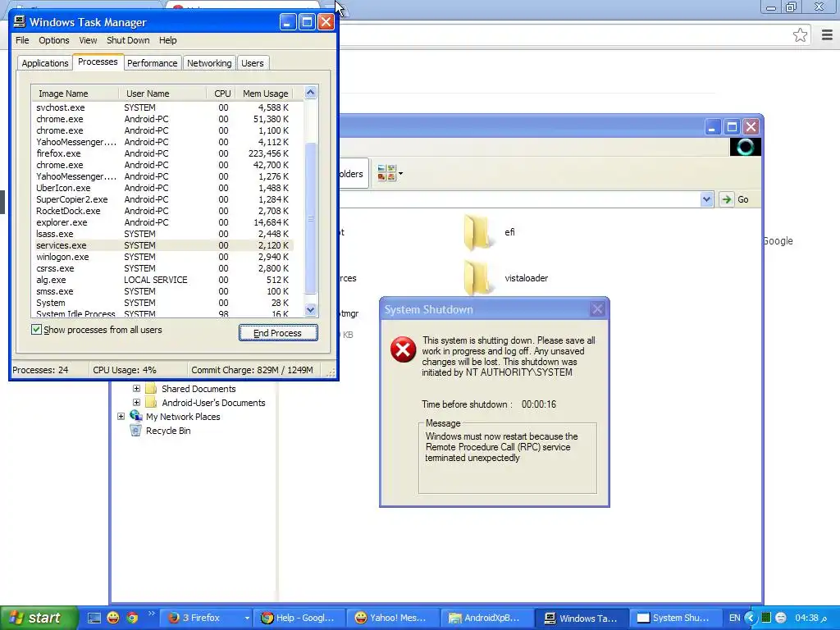The image size is (840, 630).
Task: Open Explorer address bar dropdown arrow
Action: click(x=706, y=199)
